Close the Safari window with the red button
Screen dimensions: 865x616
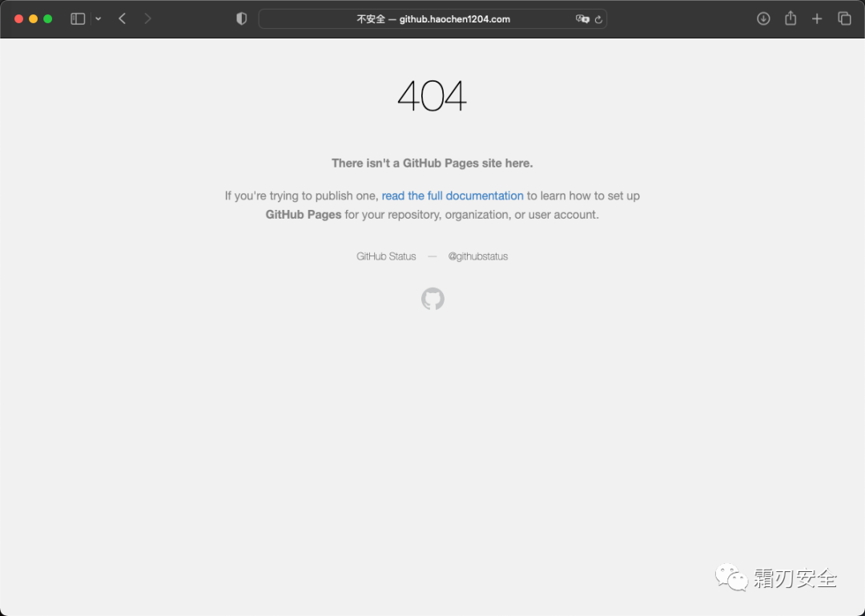coord(18,18)
